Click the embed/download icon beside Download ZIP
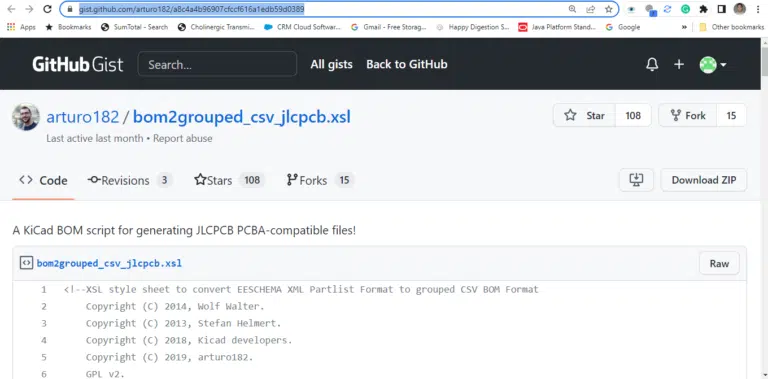This screenshot has width=768, height=379. click(636, 180)
